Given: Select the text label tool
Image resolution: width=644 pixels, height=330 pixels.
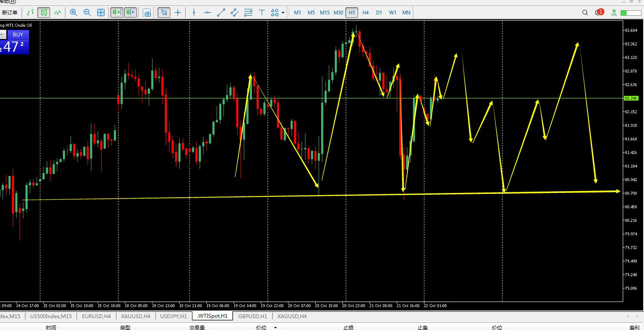Looking at the screenshot, I should 262,13.
